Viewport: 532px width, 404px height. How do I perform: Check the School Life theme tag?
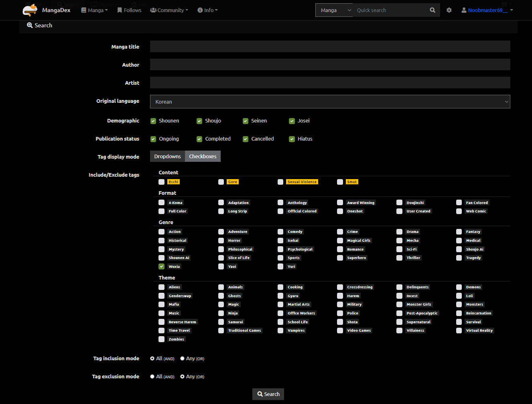coord(280,322)
